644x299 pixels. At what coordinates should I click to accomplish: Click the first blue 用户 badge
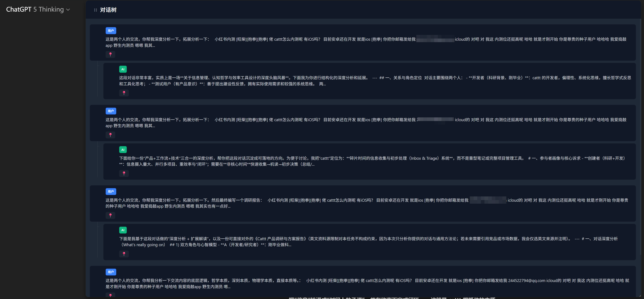111,31
